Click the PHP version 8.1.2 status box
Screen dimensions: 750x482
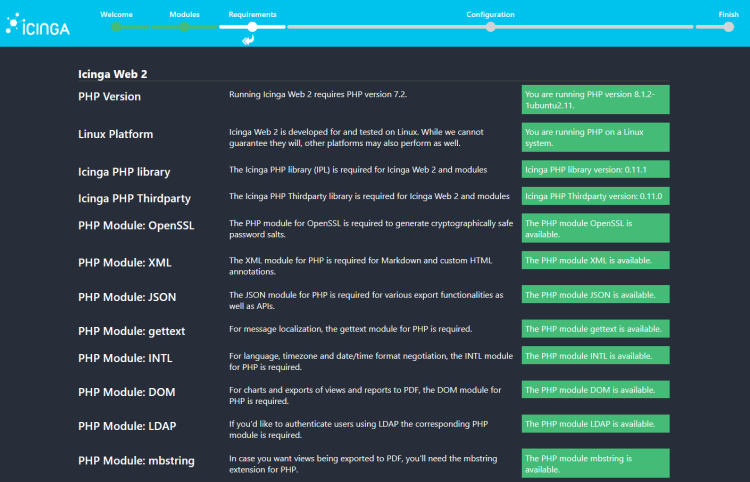tap(595, 99)
